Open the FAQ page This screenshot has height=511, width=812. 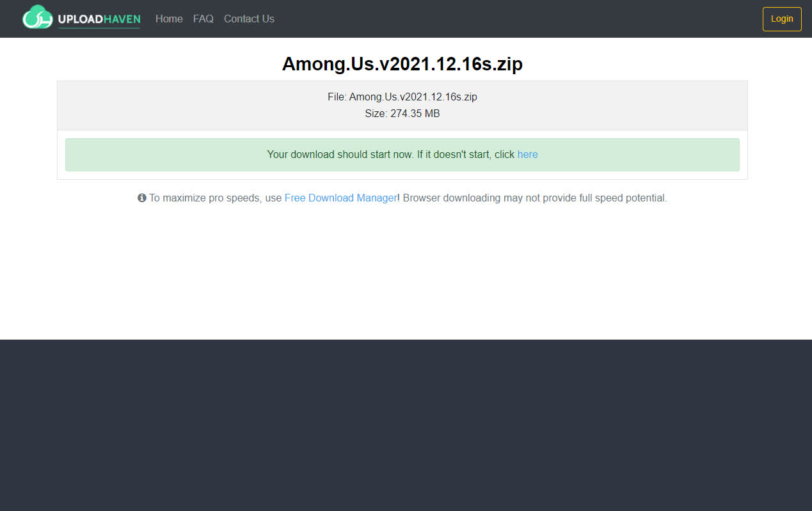[x=203, y=19]
